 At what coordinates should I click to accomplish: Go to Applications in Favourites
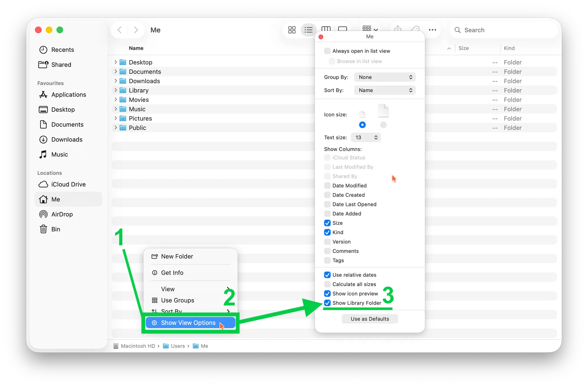pyautogui.click(x=69, y=94)
